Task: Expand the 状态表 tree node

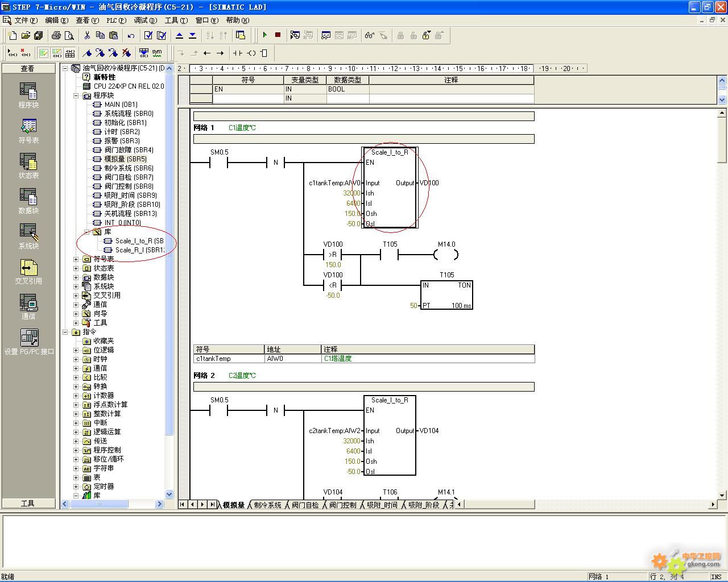Action: [x=76, y=268]
